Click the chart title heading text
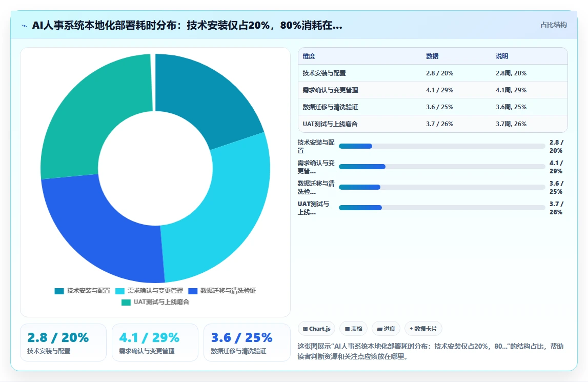 click(187, 25)
